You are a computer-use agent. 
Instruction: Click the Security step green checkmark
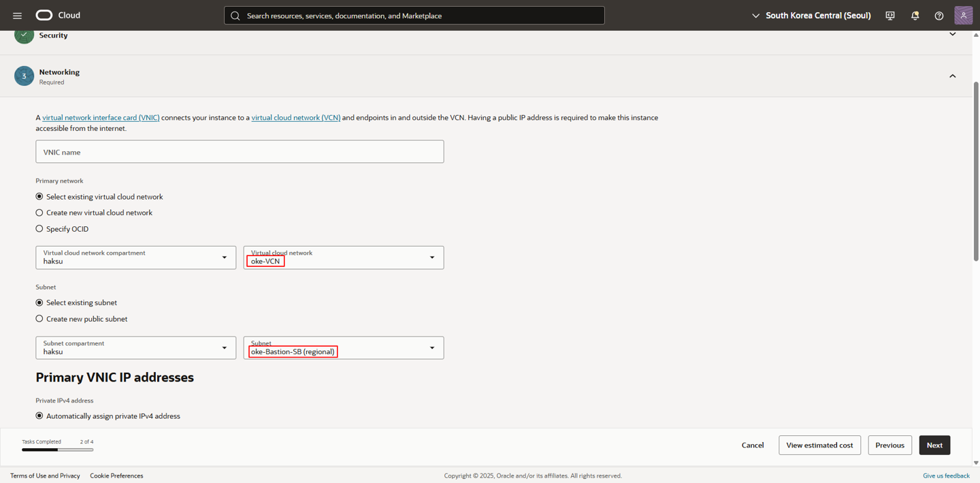pos(24,35)
